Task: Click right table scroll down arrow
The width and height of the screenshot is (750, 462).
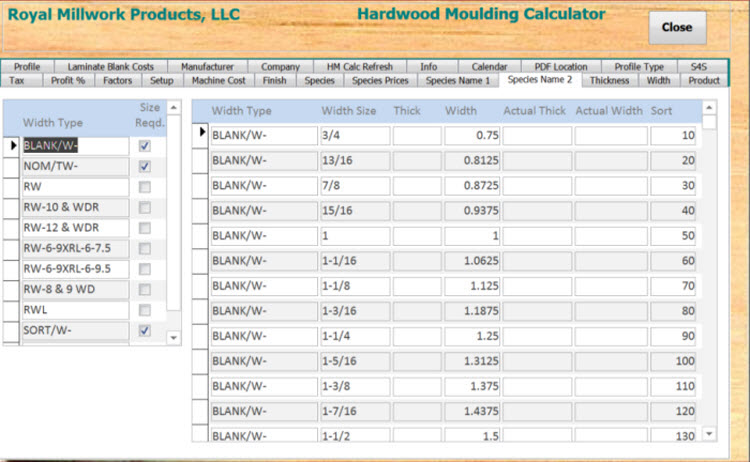Action: pos(709,434)
